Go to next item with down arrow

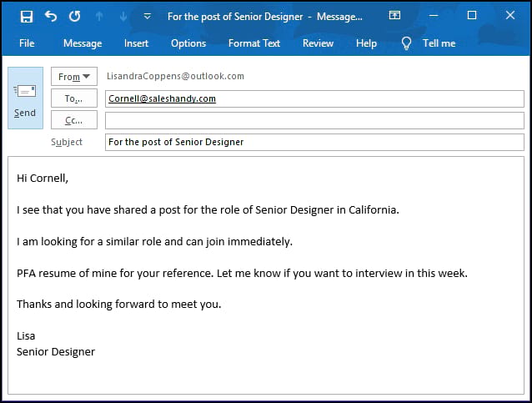[123, 16]
